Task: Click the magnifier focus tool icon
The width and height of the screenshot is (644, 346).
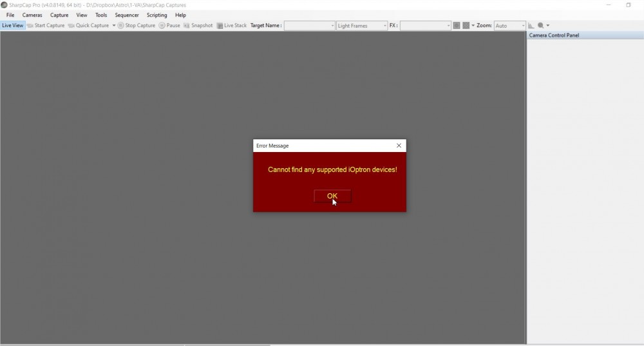Action: (540, 26)
